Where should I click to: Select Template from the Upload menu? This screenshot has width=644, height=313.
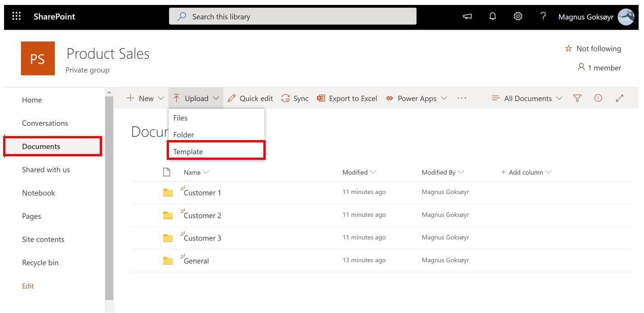coord(188,152)
